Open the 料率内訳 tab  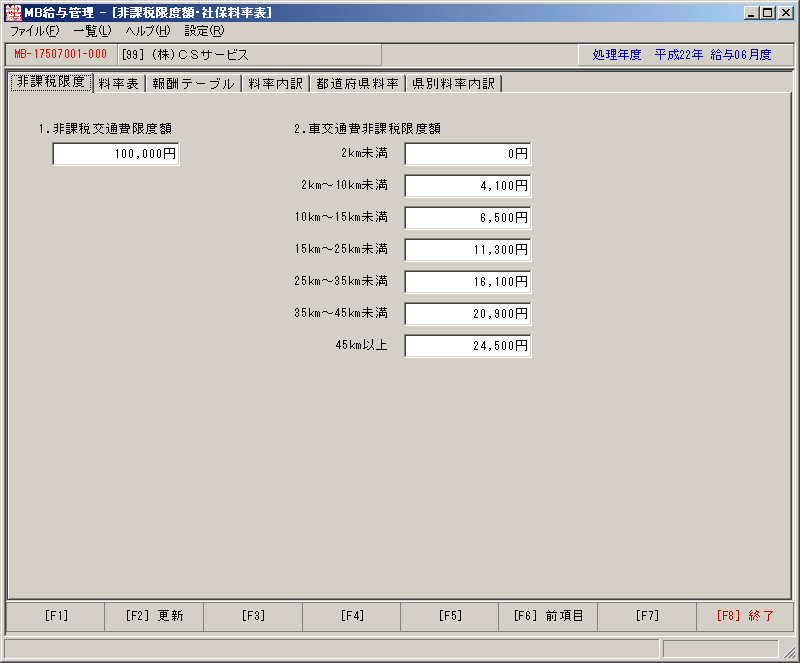(276, 84)
